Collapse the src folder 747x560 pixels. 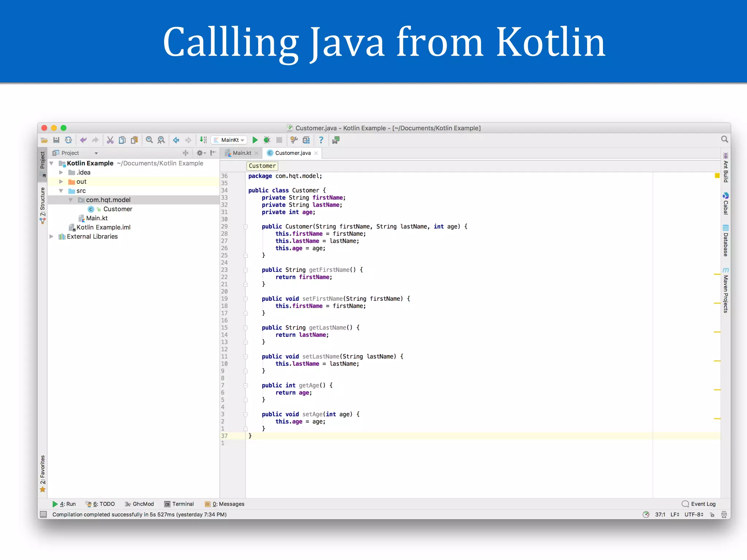point(61,191)
